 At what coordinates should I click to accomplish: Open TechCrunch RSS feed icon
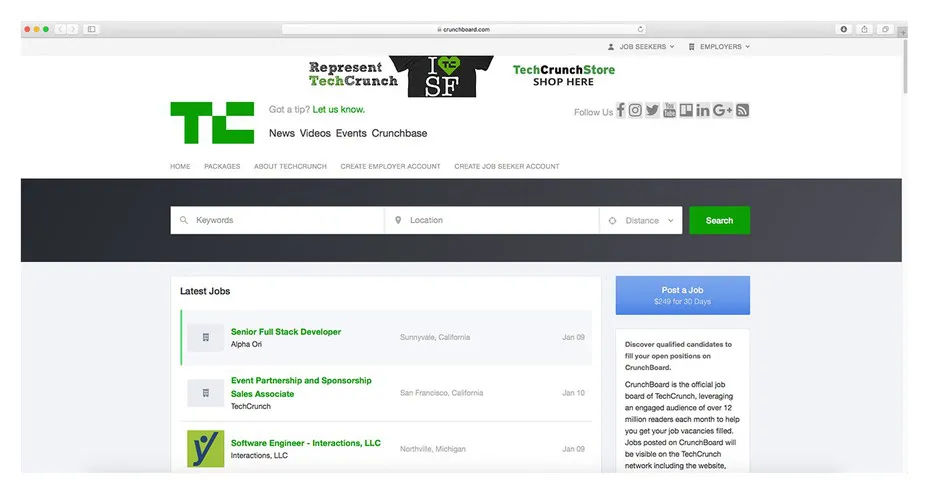click(x=742, y=110)
